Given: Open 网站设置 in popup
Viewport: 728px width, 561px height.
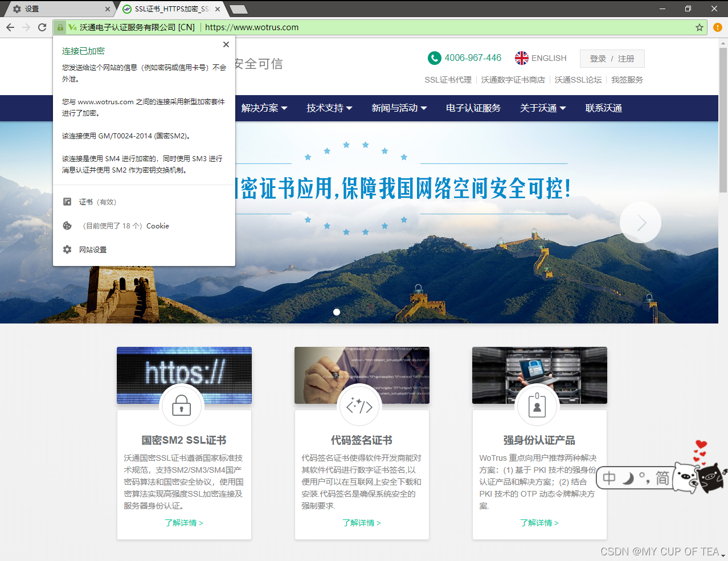Looking at the screenshot, I should coord(93,250).
